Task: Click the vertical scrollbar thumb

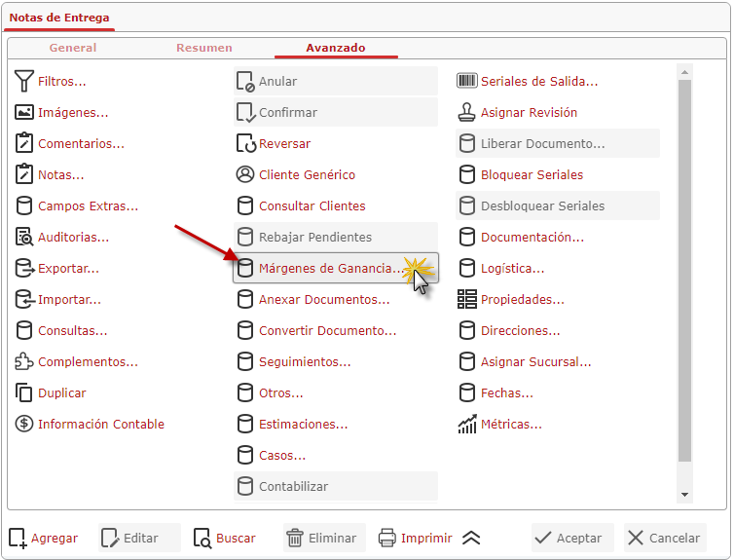Action: pyautogui.click(x=684, y=271)
